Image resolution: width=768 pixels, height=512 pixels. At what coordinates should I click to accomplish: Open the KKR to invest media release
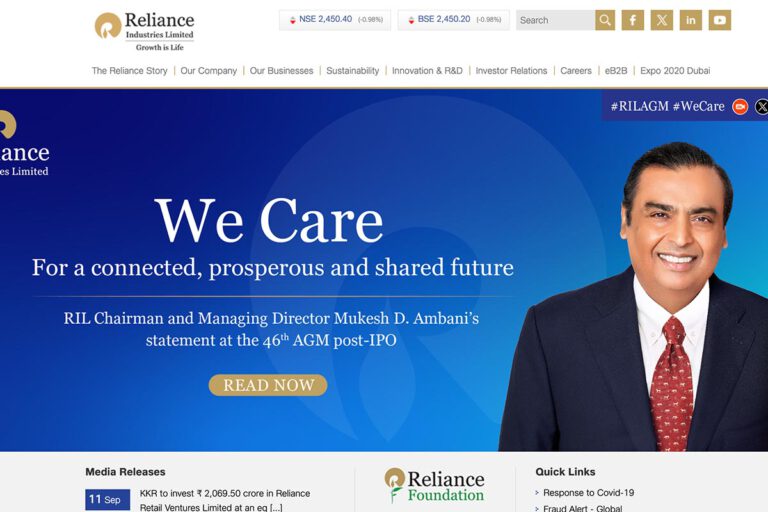coord(225,500)
